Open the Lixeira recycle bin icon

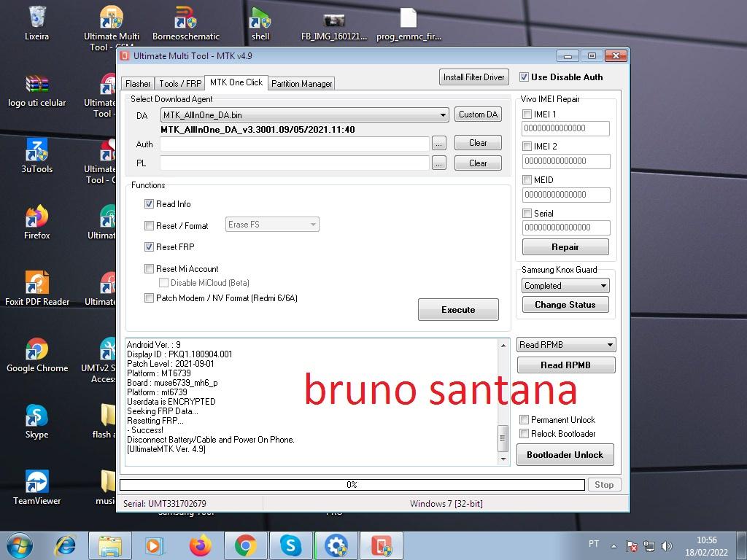click(x=36, y=23)
